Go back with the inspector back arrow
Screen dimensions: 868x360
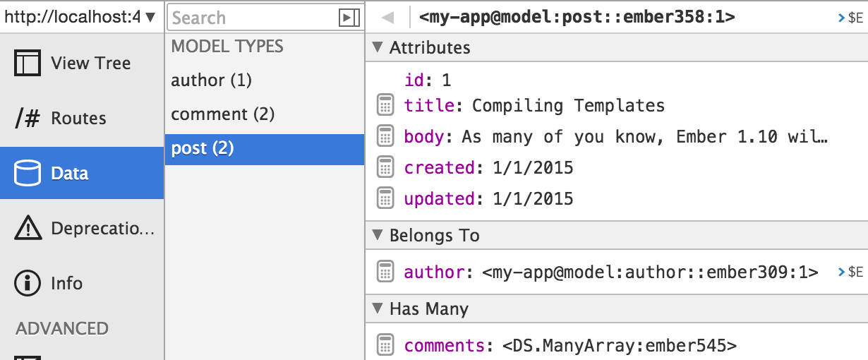[387, 18]
